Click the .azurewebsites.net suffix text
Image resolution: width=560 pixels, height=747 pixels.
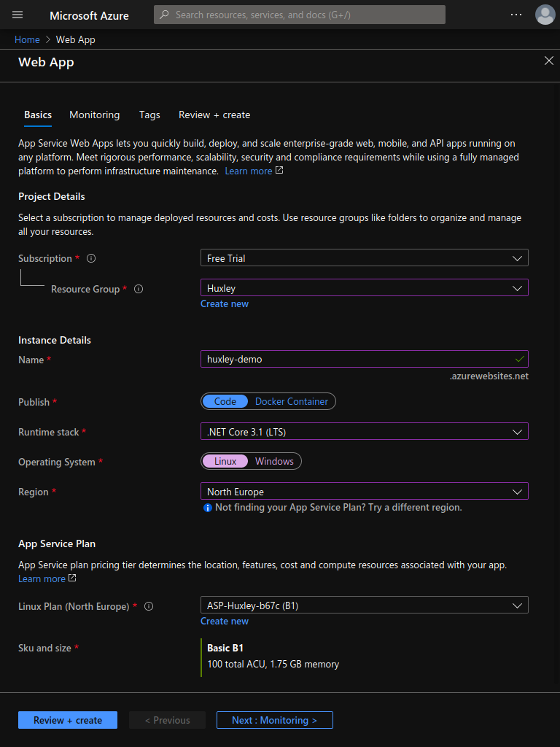(489, 376)
